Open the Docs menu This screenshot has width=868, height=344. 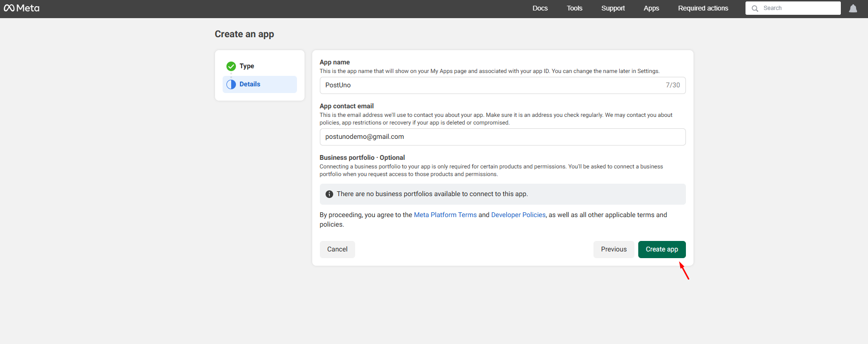tap(540, 8)
